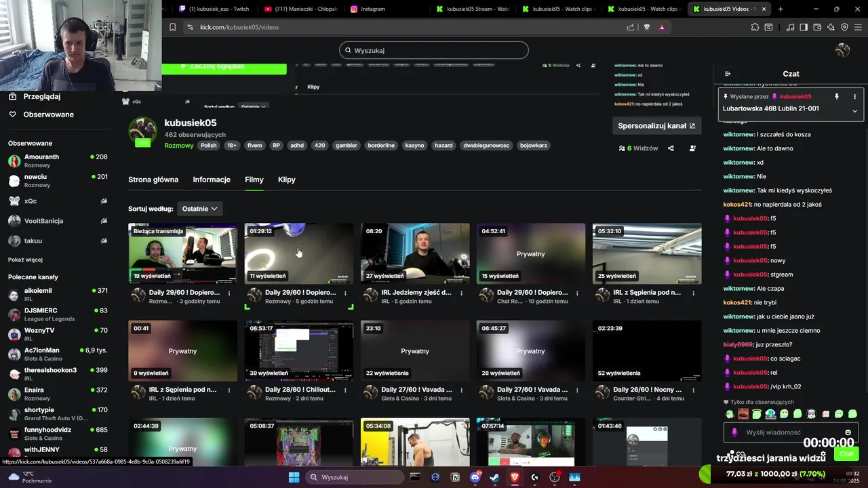
Task: Click the user icon right of share
Action: [692, 148]
